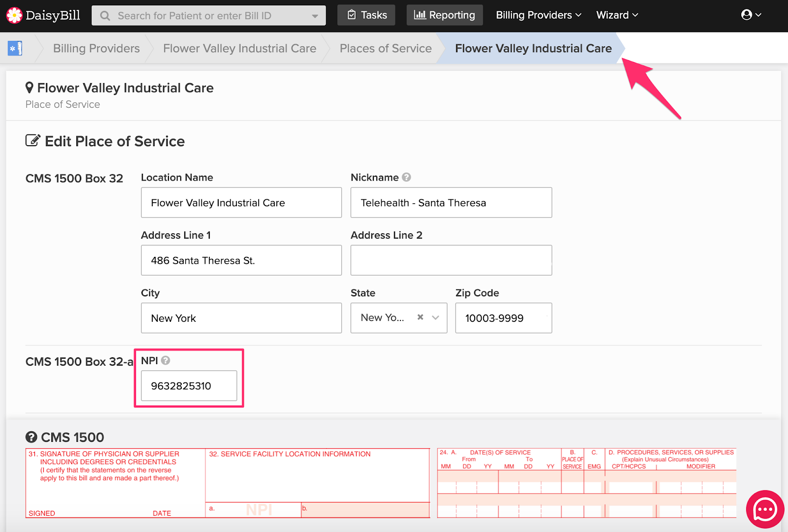Edit the City field
788x532 pixels.
tap(241, 318)
